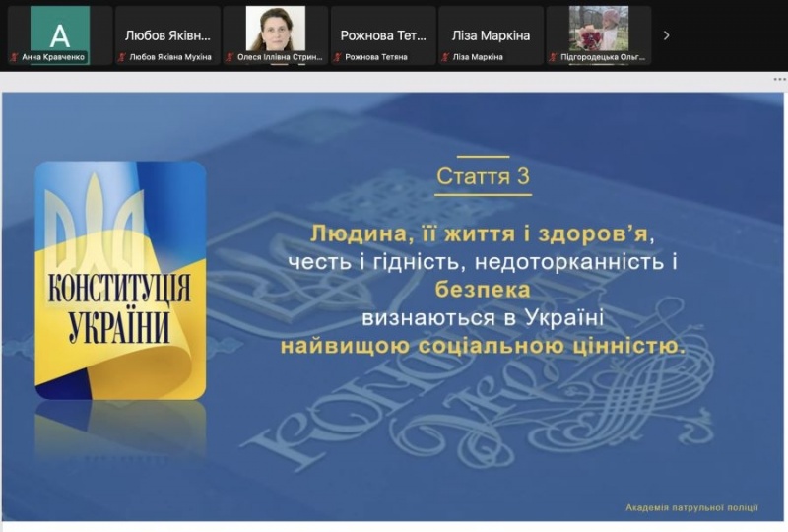Click muted mic icon of Анна Кравченко
The height and width of the screenshot is (532, 788).
pos(15,57)
